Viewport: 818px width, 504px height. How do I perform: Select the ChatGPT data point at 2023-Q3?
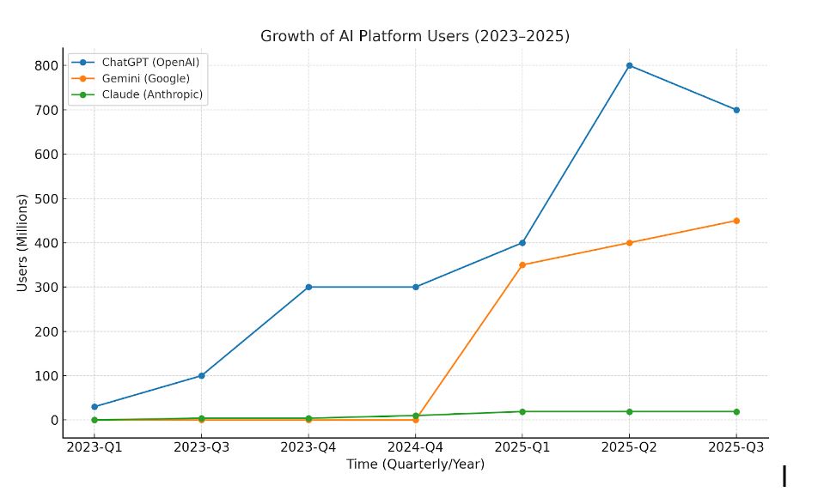[201, 376]
